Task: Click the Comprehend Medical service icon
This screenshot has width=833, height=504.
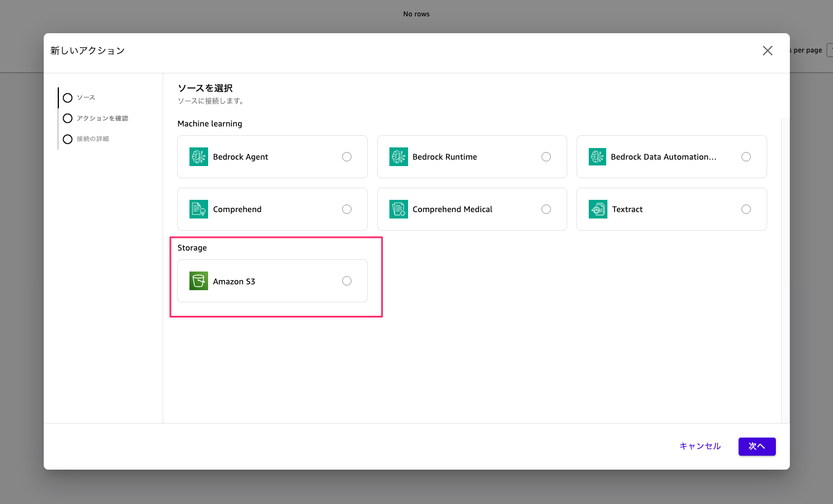Action: click(399, 209)
